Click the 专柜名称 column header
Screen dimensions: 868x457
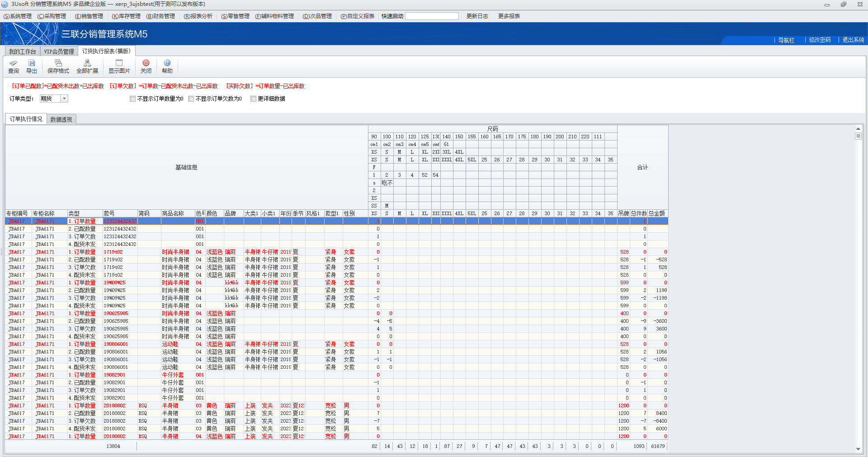point(49,213)
